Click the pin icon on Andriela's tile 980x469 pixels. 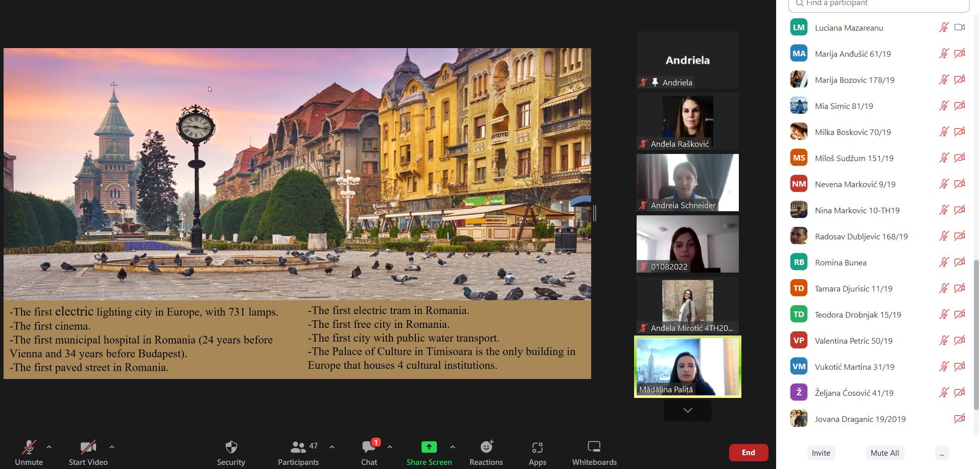click(x=655, y=82)
